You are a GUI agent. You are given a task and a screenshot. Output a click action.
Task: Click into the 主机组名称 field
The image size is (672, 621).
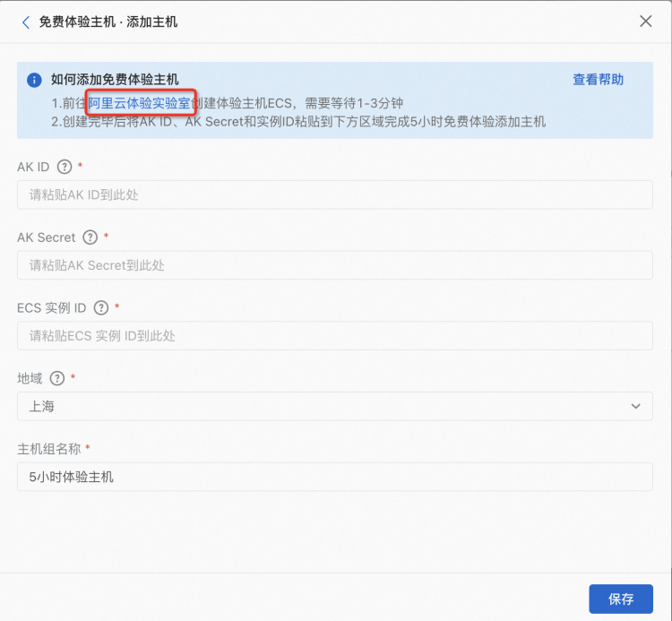[x=335, y=477]
